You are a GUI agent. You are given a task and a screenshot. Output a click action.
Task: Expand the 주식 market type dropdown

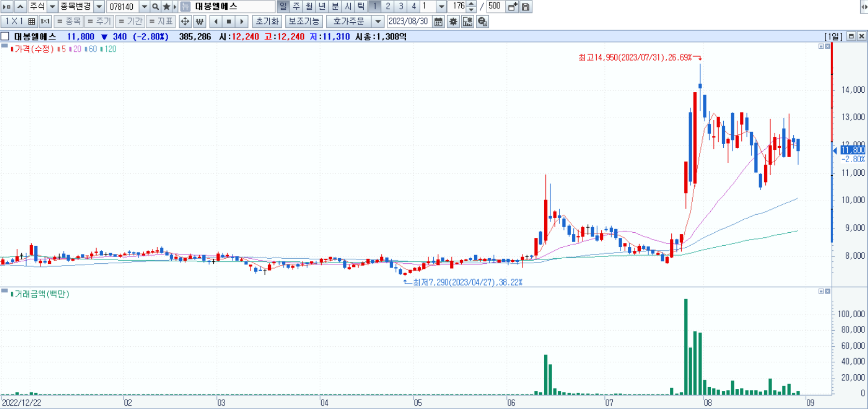point(52,7)
